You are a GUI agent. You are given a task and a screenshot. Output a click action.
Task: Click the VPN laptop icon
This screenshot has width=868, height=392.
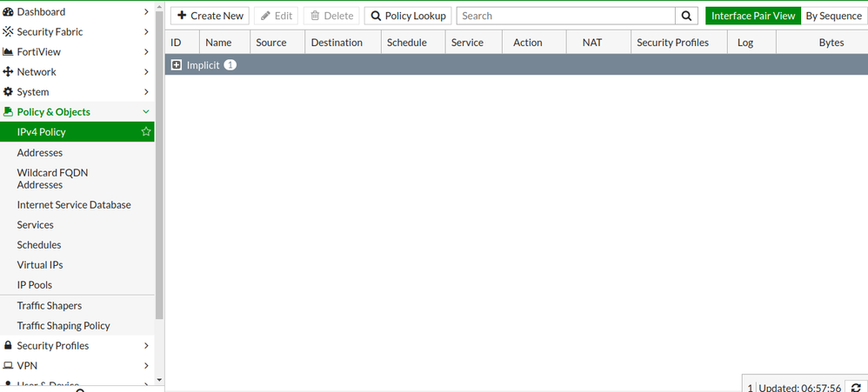point(8,365)
